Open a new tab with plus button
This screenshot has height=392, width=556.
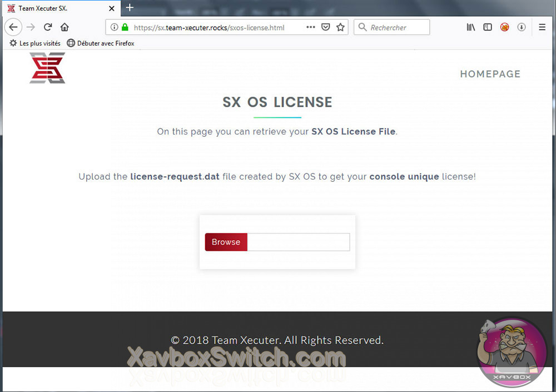(130, 7)
